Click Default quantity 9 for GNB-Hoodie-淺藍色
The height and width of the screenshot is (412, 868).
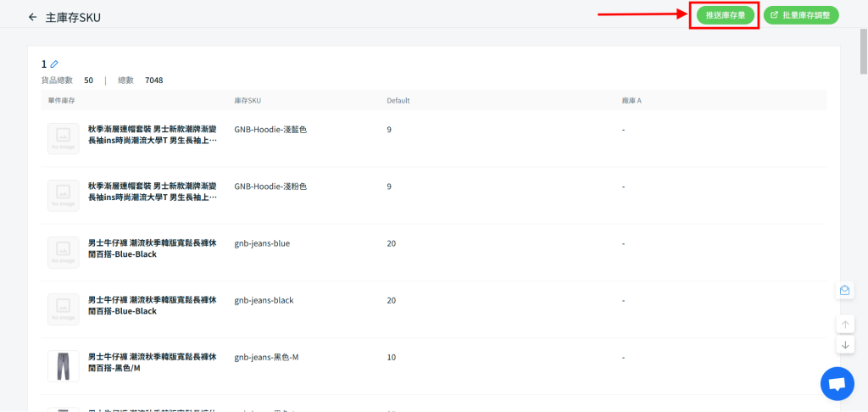(389, 130)
